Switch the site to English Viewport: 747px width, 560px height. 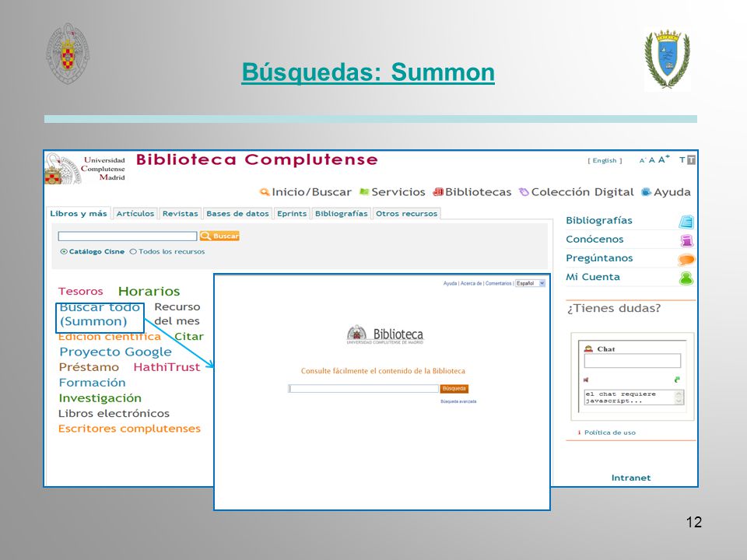(x=605, y=160)
